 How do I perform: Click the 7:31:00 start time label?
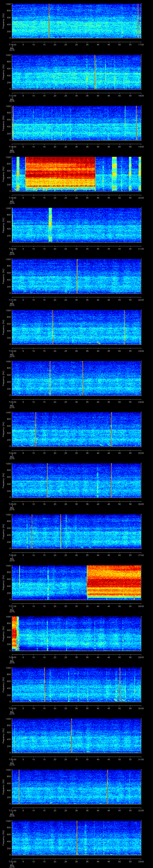tap(12, 810)
